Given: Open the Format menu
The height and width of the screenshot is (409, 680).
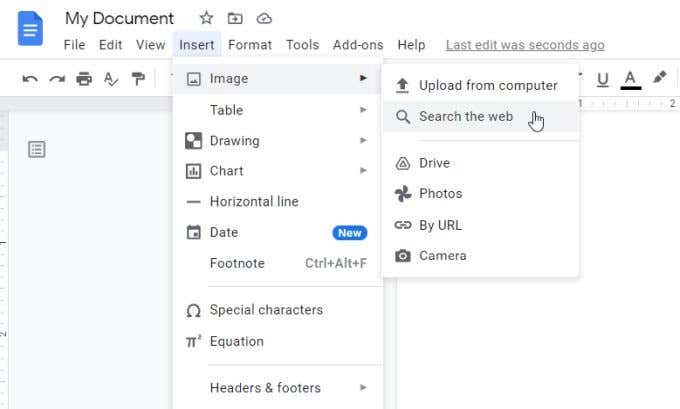Looking at the screenshot, I should [250, 45].
